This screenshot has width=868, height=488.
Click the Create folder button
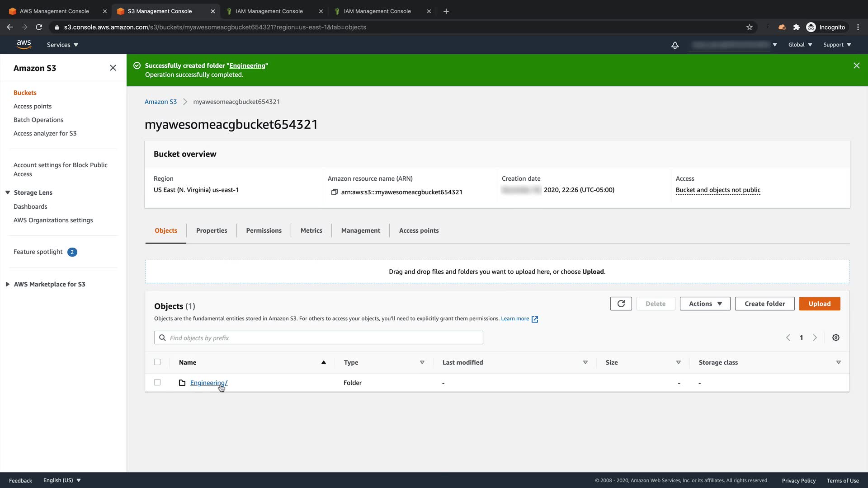coord(764,304)
